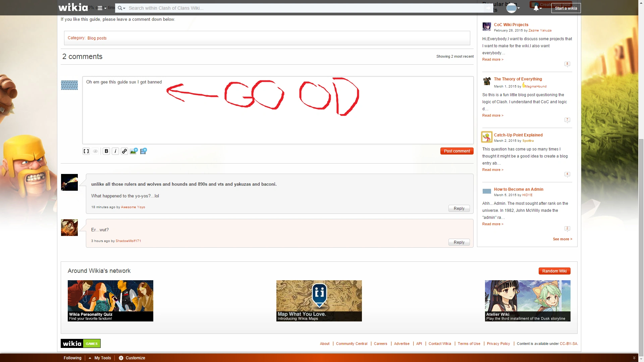Click the wiki search input field

pyautogui.click(x=302, y=8)
